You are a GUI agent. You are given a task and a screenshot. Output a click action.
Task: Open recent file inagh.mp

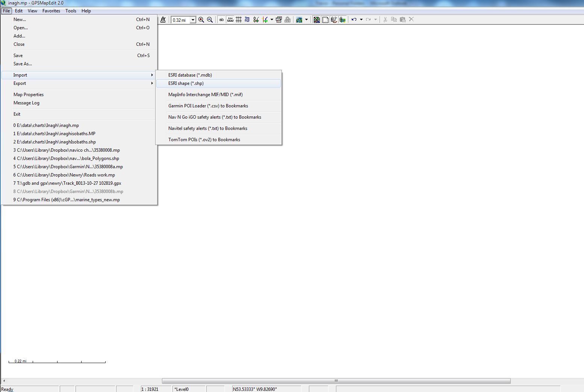pos(79,125)
